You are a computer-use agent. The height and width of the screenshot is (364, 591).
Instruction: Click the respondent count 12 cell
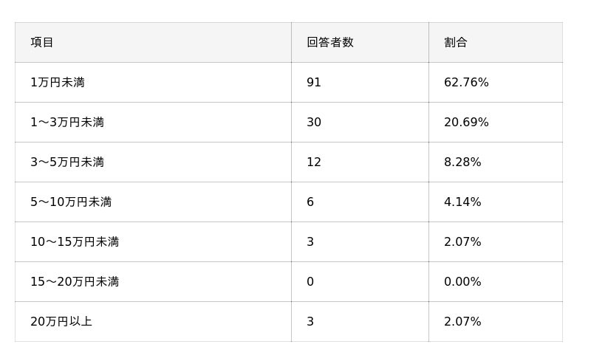pos(314,162)
